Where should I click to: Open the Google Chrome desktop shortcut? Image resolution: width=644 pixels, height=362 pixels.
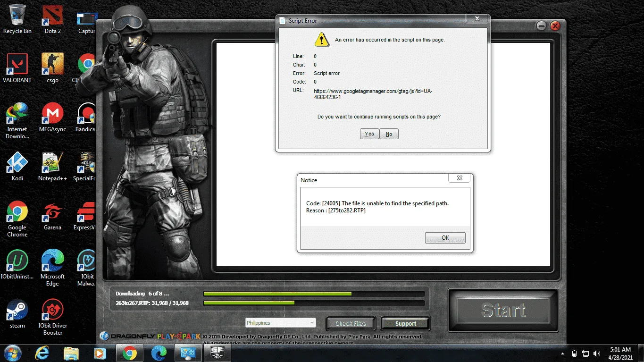pyautogui.click(x=17, y=219)
